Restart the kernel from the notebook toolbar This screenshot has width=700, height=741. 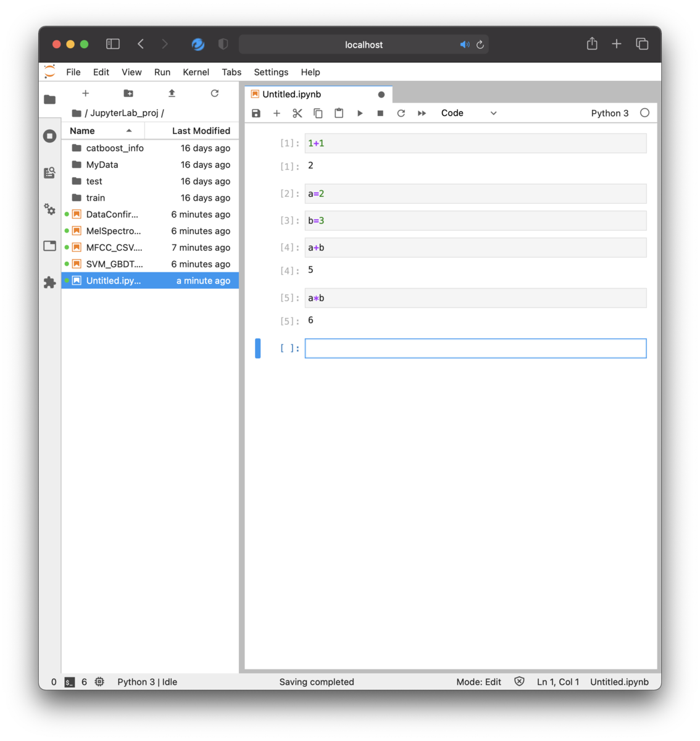point(401,113)
